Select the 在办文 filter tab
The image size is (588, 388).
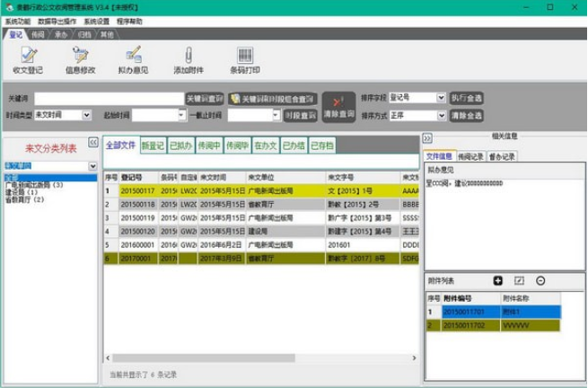point(265,145)
